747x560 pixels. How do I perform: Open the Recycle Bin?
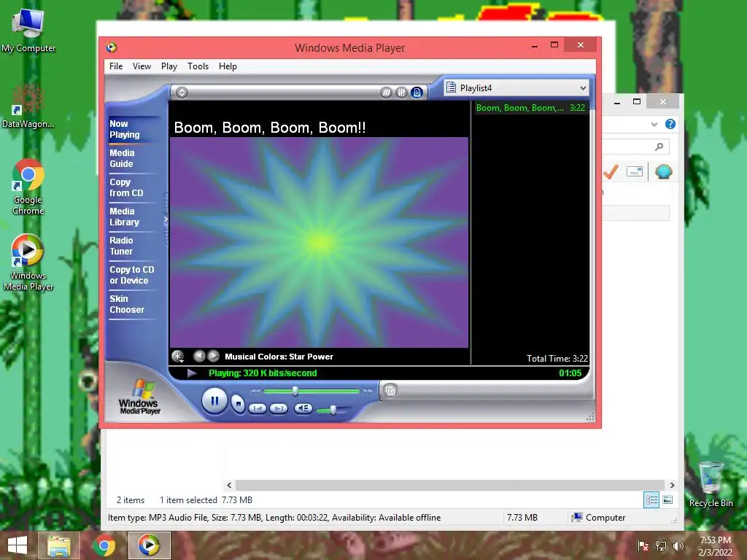711,485
